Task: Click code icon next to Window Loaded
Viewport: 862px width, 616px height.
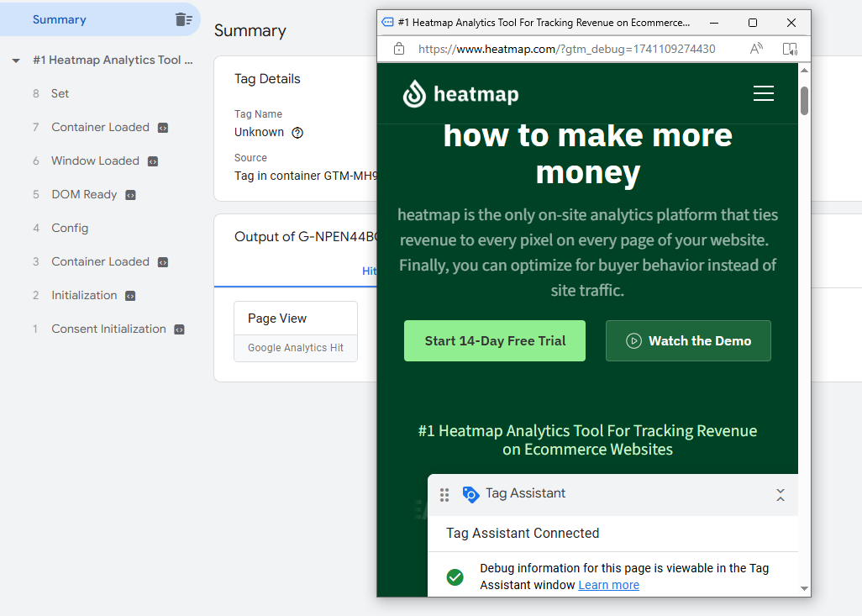Action: (x=153, y=161)
